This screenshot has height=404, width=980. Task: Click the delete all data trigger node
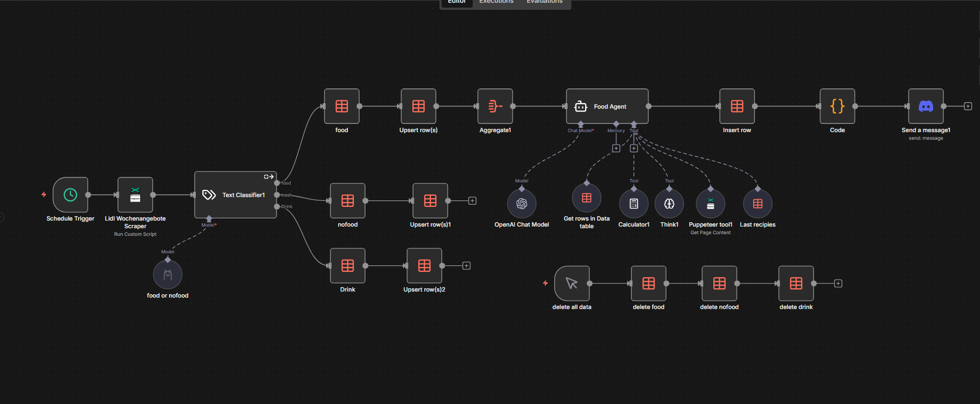click(572, 283)
